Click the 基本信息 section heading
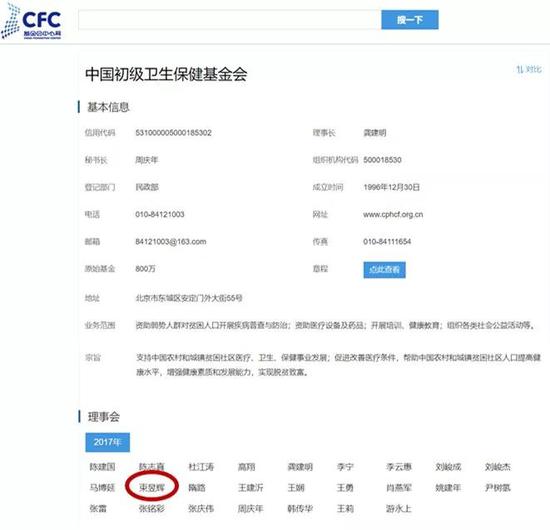Viewport: 550px width, 530px height. tap(108, 107)
